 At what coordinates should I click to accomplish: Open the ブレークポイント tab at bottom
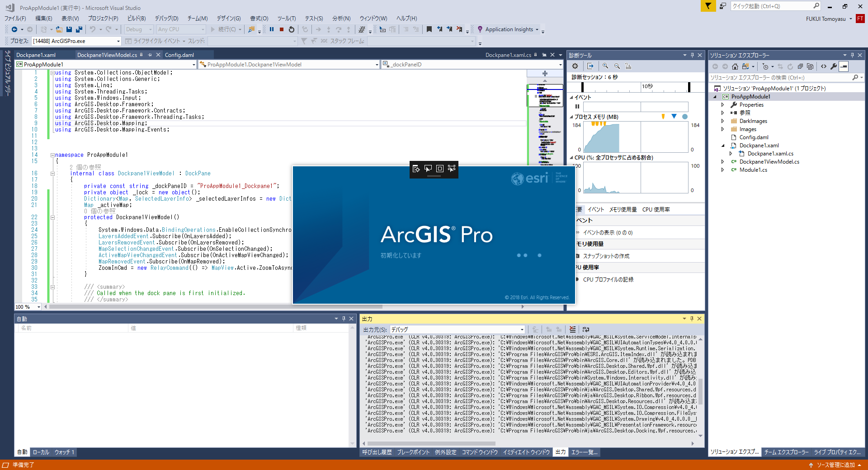[413, 452]
